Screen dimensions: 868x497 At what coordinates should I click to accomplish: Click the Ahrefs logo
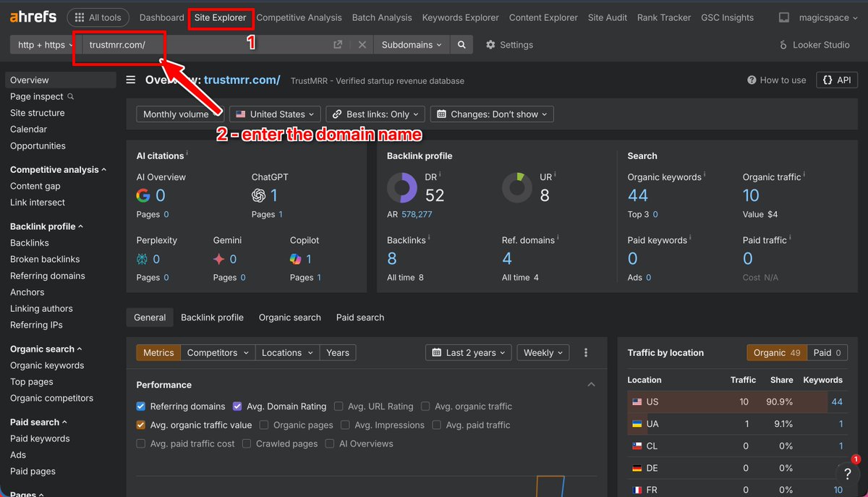tap(32, 17)
